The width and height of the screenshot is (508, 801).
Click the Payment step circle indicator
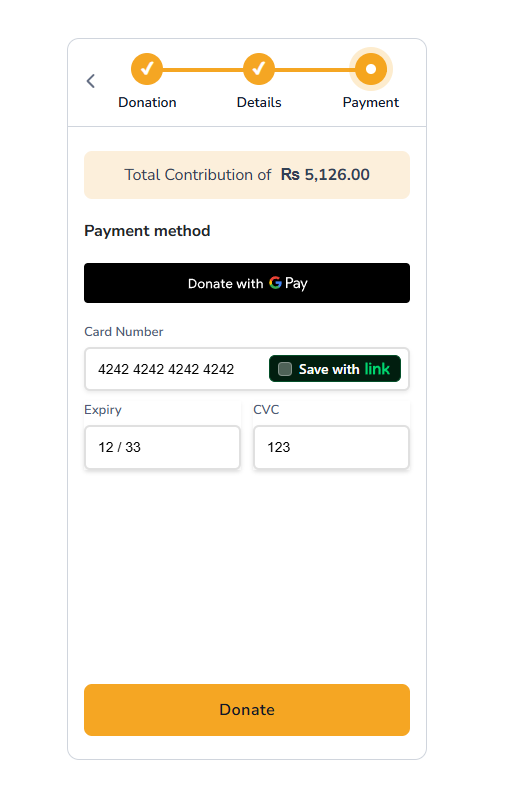pos(371,69)
